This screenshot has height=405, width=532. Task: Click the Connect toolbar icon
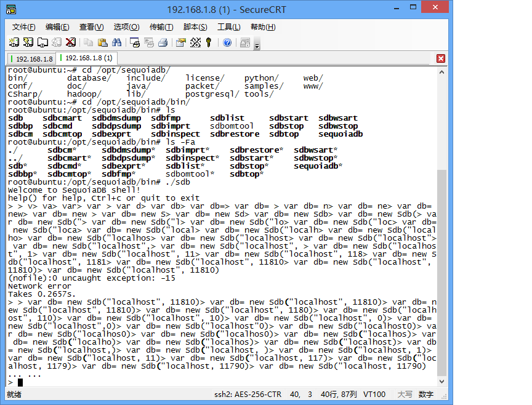(x=14, y=42)
